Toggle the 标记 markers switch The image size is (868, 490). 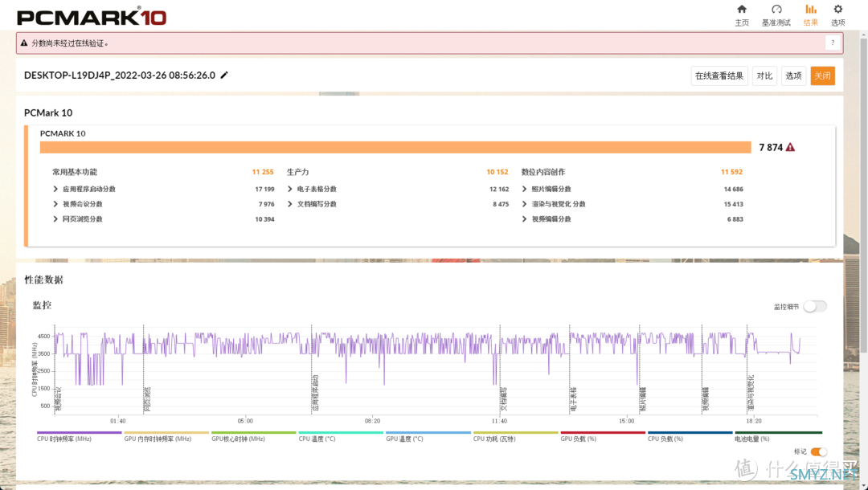click(819, 451)
